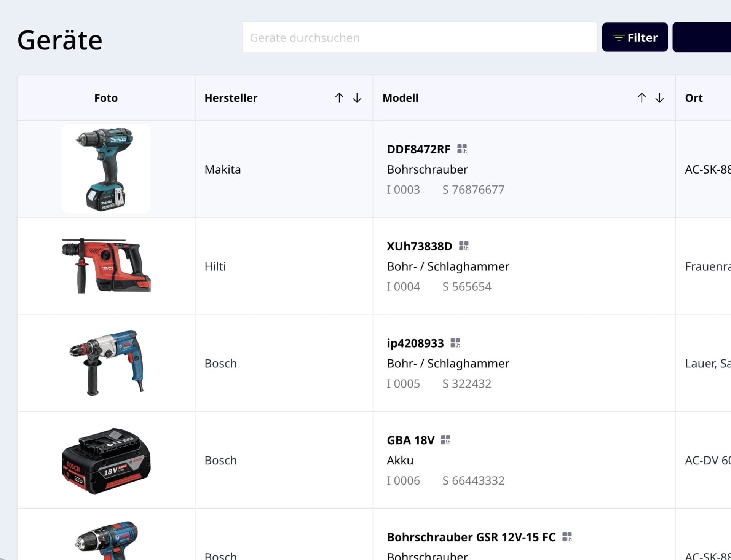Open the Filter button
The height and width of the screenshot is (560, 731).
635,37
